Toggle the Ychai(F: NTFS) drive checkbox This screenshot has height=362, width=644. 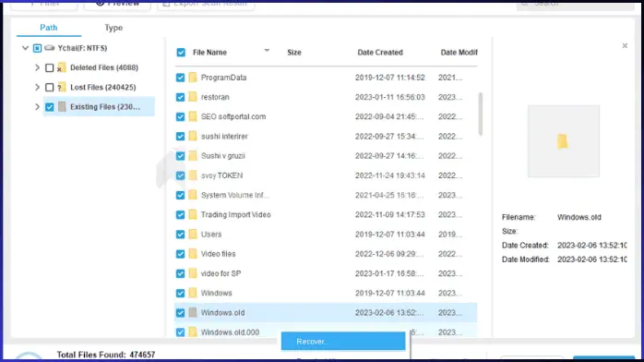38,48
